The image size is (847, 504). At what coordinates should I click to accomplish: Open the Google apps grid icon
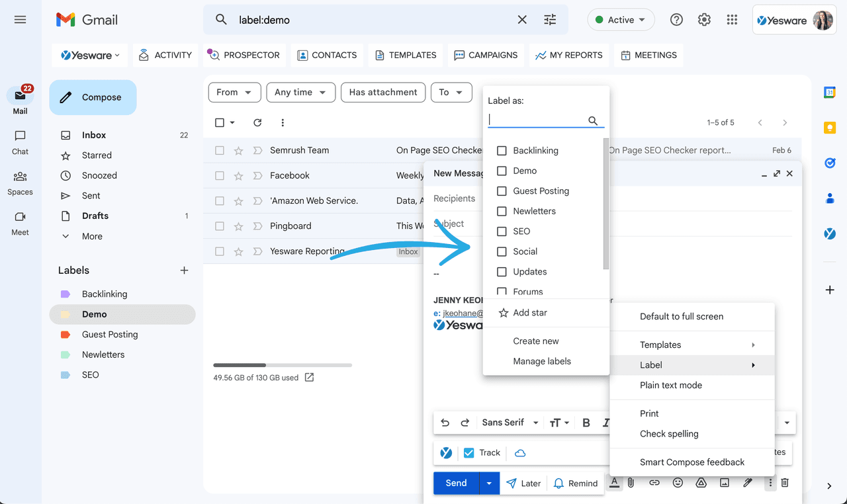[x=732, y=20]
